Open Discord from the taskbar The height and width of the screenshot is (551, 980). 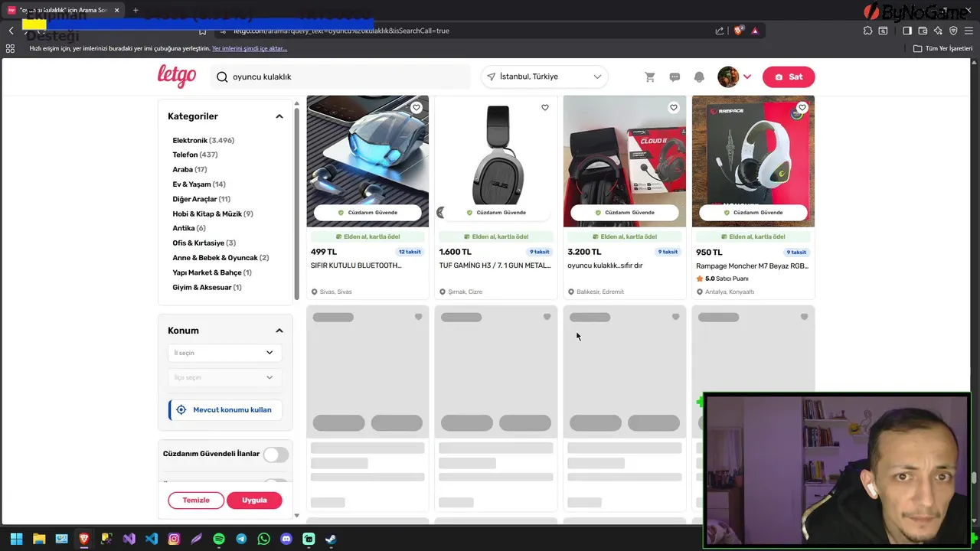point(286,539)
